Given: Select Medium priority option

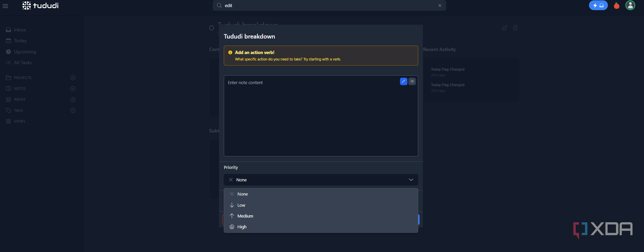Looking at the screenshot, I should coord(321,216).
